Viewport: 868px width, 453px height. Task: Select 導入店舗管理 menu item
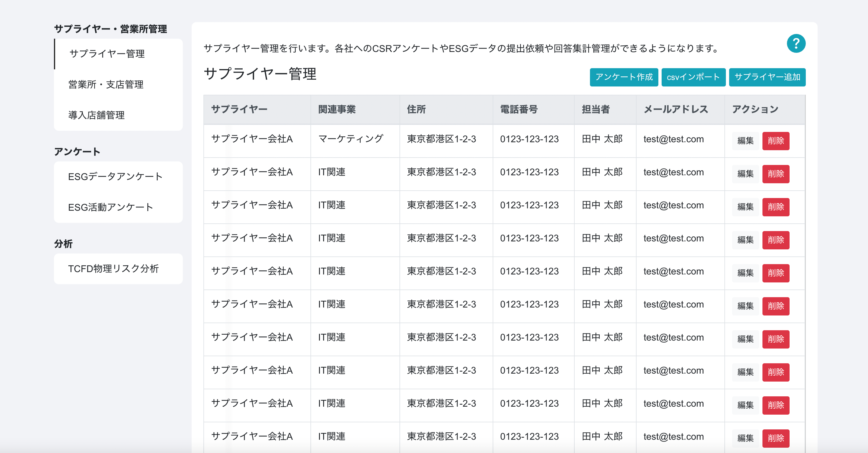96,115
